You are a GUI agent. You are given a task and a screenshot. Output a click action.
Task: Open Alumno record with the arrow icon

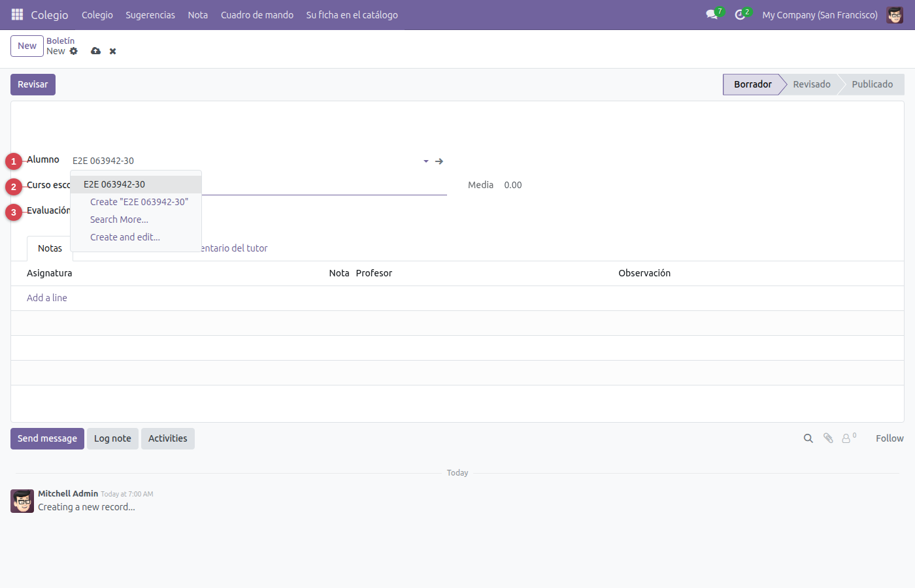(439, 161)
